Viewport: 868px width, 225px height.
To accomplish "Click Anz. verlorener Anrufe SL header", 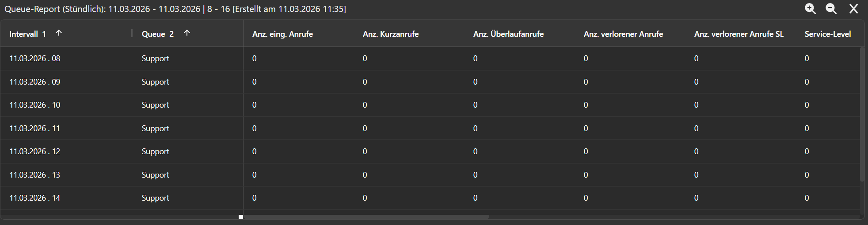I will pos(739,34).
